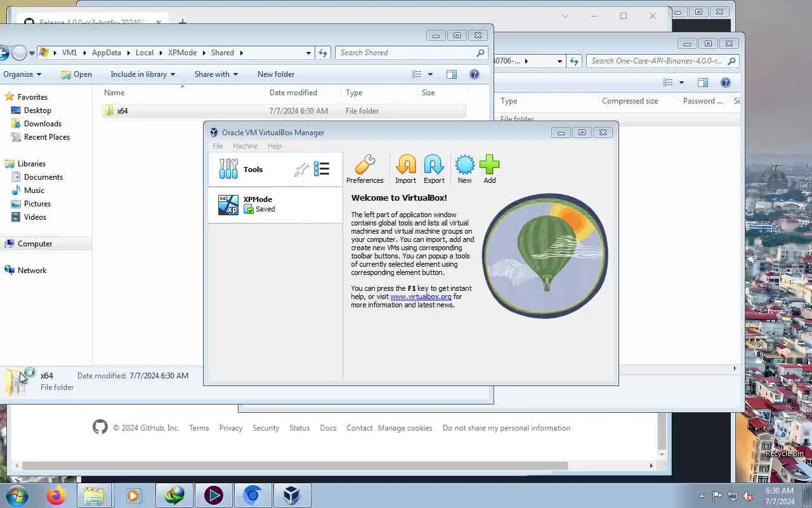This screenshot has width=812, height=508.
Task: Open the VirtualBox Help menu
Action: [274, 146]
